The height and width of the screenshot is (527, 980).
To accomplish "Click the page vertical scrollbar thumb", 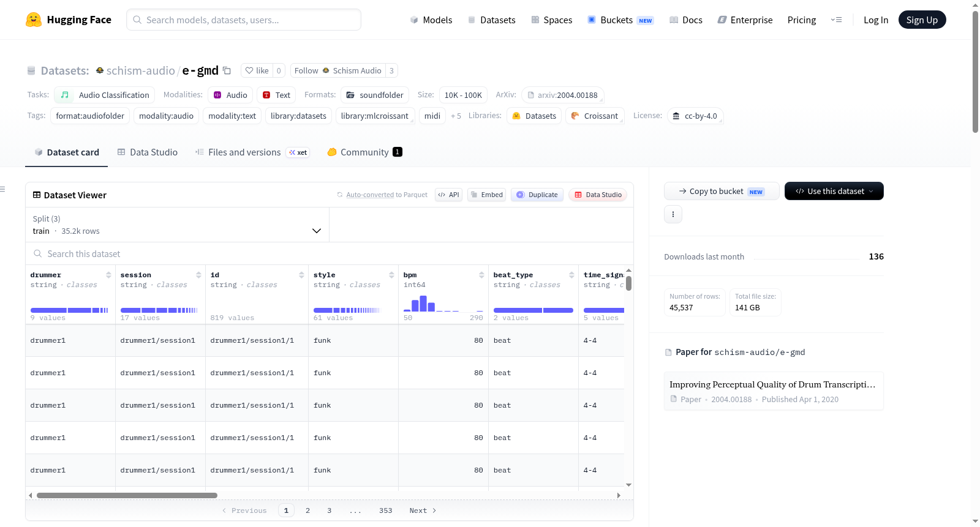I will (975, 72).
